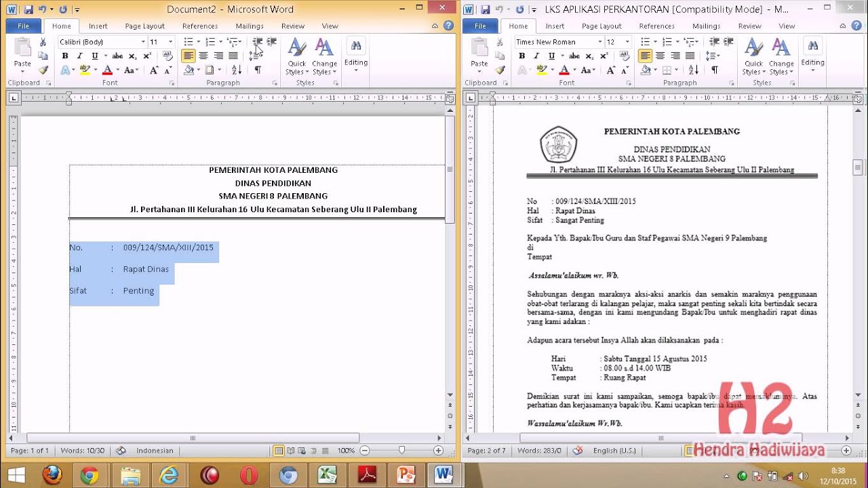
Task: Apply superscript in LKS window
Action: [x=602, y=56]
